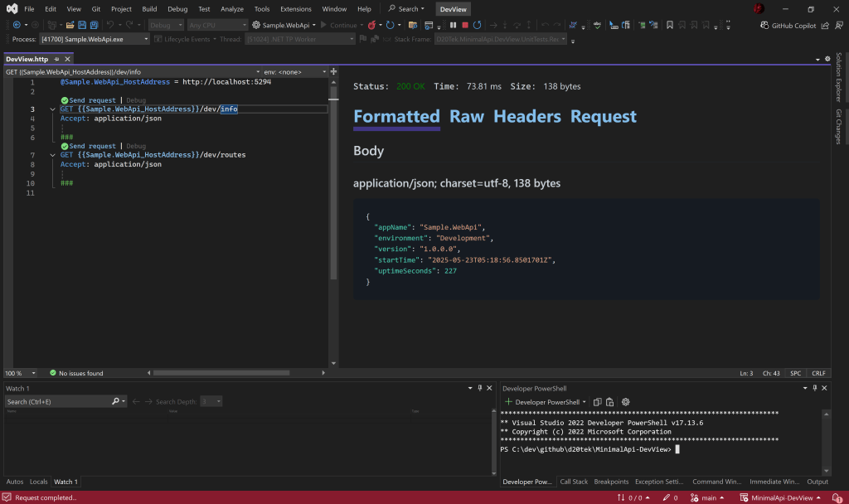
Task: Open PowerShell terminal settings gear
Action: click(626, 401)
